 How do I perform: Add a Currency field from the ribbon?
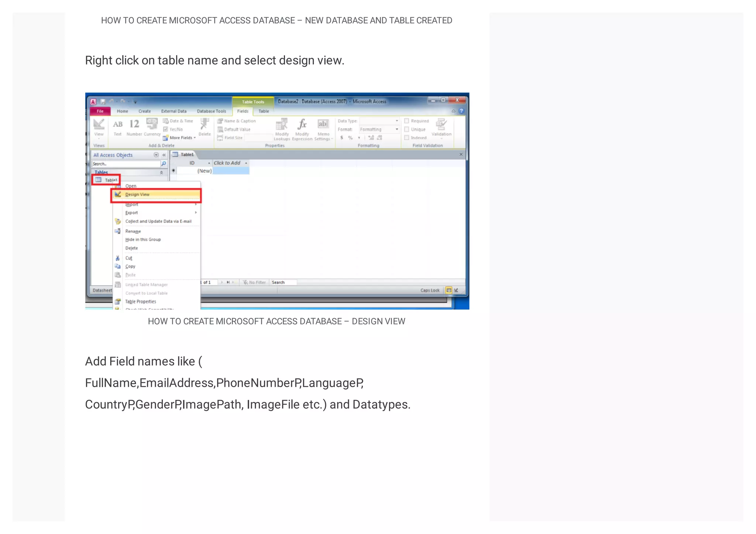152,128
